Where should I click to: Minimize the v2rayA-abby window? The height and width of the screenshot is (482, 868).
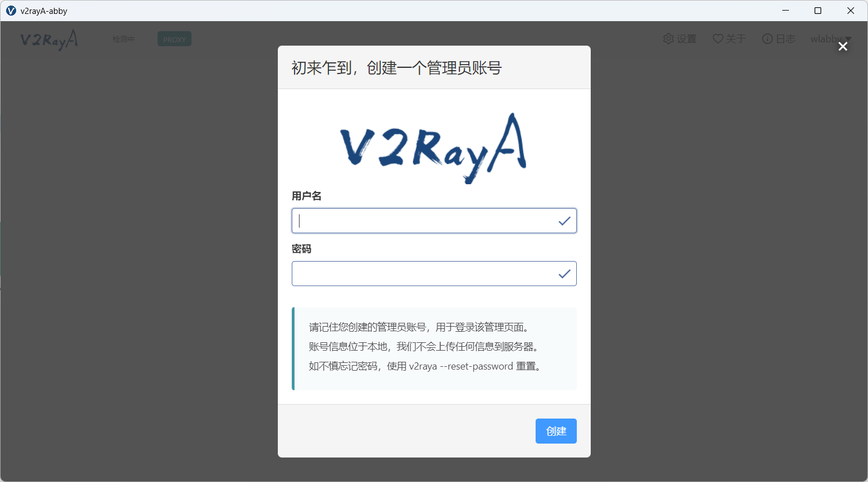786,11
